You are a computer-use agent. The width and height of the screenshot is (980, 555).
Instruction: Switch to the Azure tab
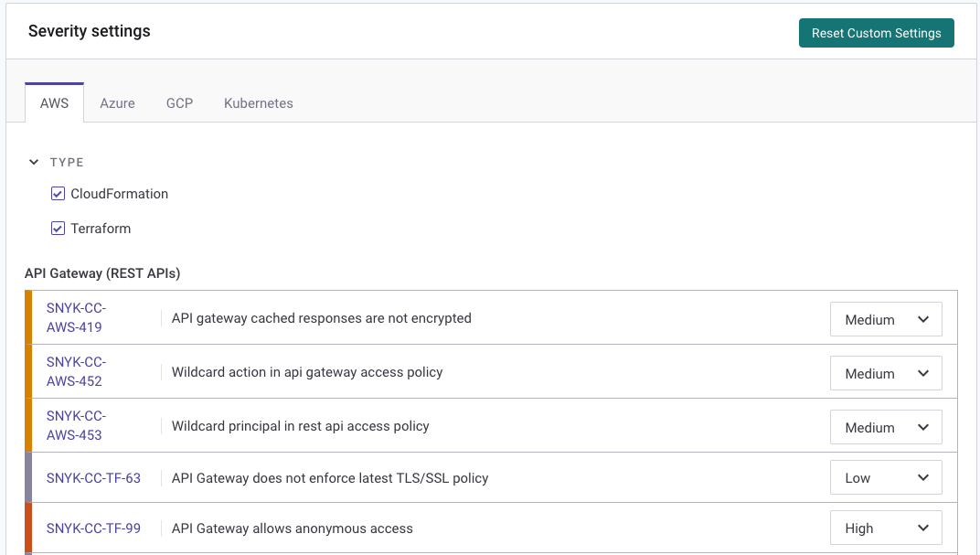click(117, 103)
